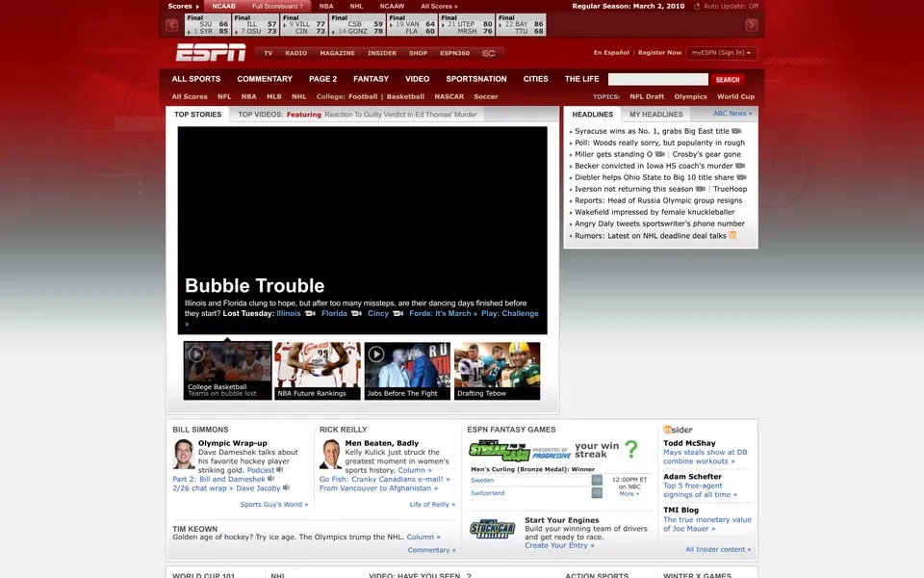Click audio icon beside Podcast link
This screenshot has height=578, width=924.
[280, 469]
